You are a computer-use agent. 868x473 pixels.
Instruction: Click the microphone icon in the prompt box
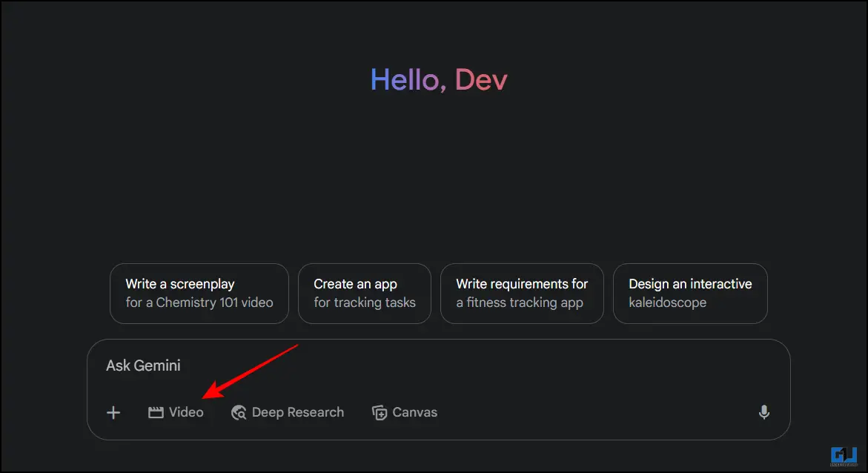764,412
